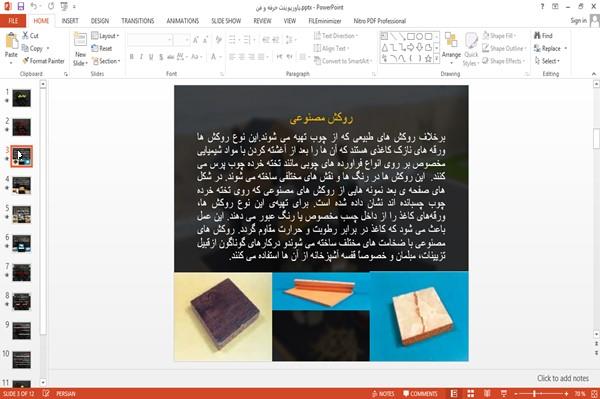Image resolution: width=600 pixels, height=399 pixels.
Task: Open Quick Styles gallery
Action: (471, 50)
